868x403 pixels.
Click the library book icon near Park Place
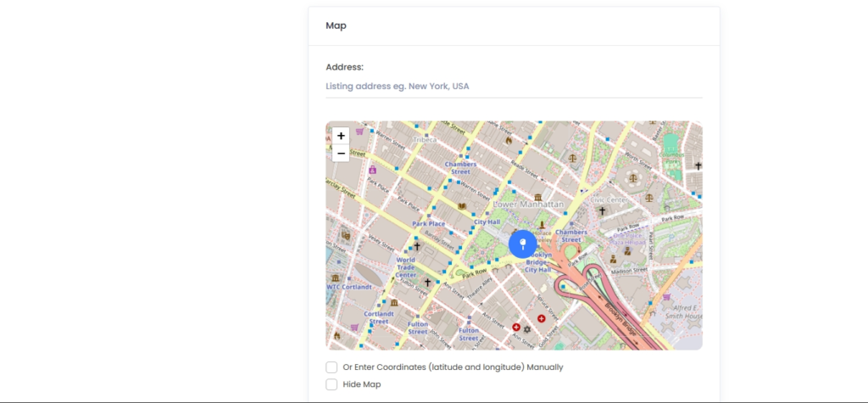click(462, 206)
